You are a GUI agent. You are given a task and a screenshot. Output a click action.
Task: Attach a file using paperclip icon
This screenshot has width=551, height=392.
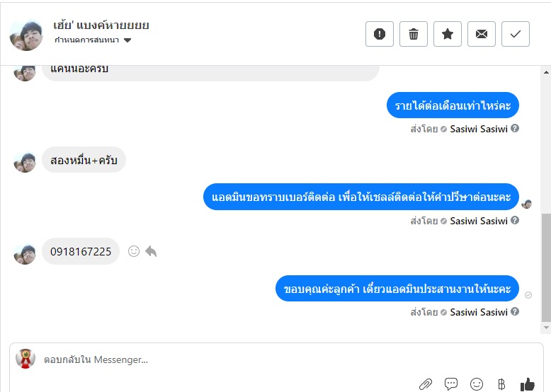pyautogui.click(x=426, y=384)
